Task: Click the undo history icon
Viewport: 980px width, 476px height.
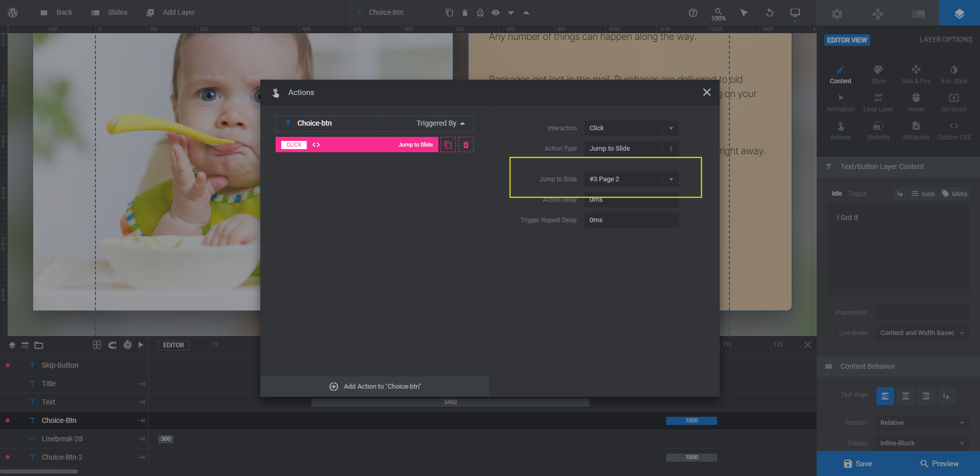Action: click(769, 13)
